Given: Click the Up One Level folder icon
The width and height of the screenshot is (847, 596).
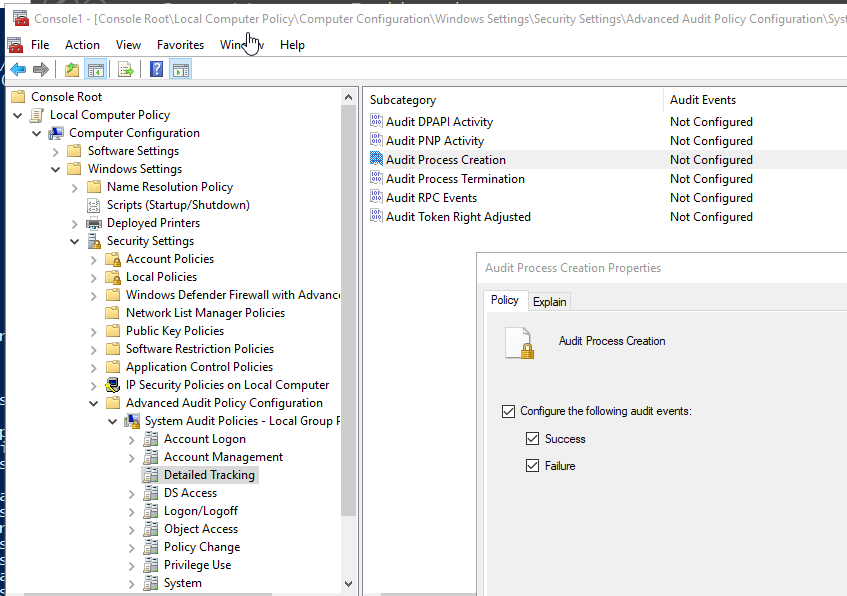Looking at the screenshot, I should [x=71, y=69].
